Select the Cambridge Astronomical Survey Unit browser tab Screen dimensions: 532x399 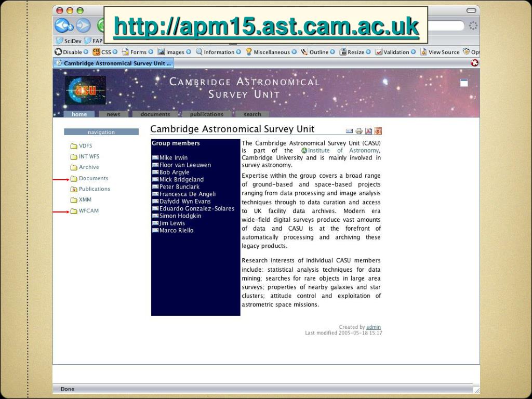click(114, 63)
